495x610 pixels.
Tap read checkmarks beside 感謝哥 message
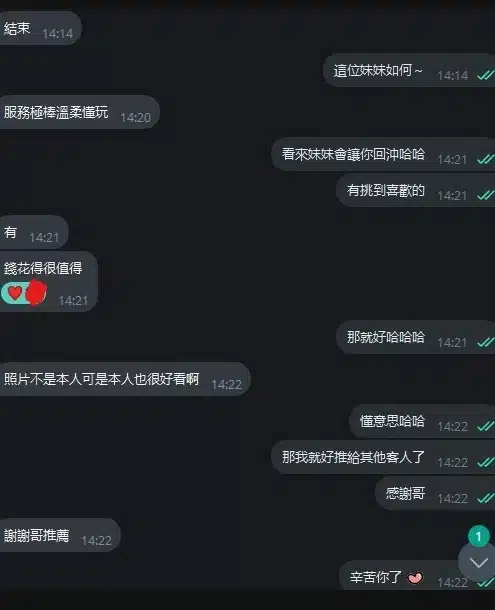pyautogui.click(x=486, y=498)
